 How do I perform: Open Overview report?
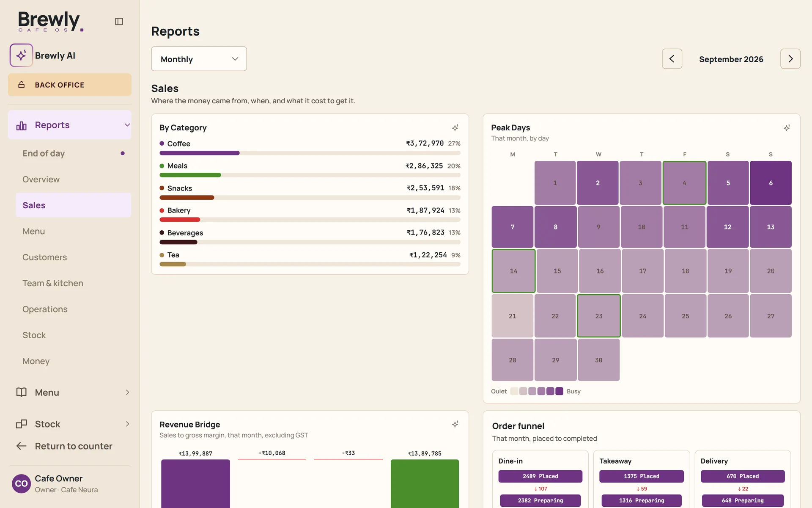(x=74, y=179)
